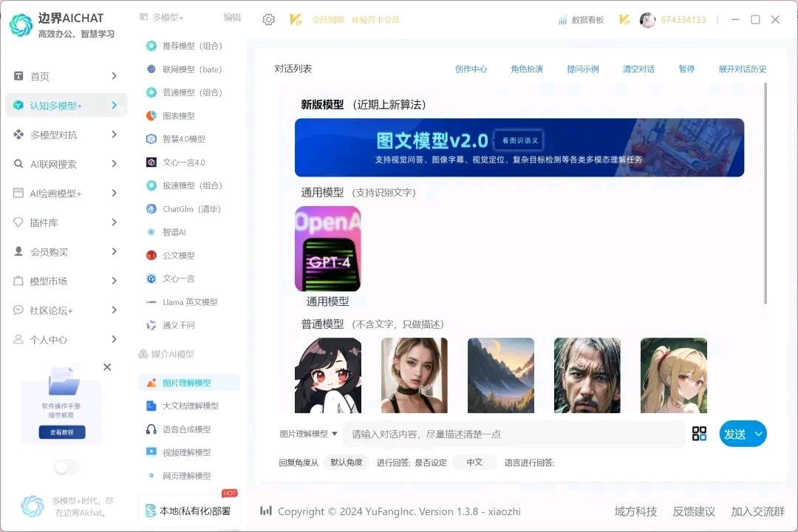798x532 pixels.
Task: Click the 数据看板 chart icon
Action: [x=562, y=20]
